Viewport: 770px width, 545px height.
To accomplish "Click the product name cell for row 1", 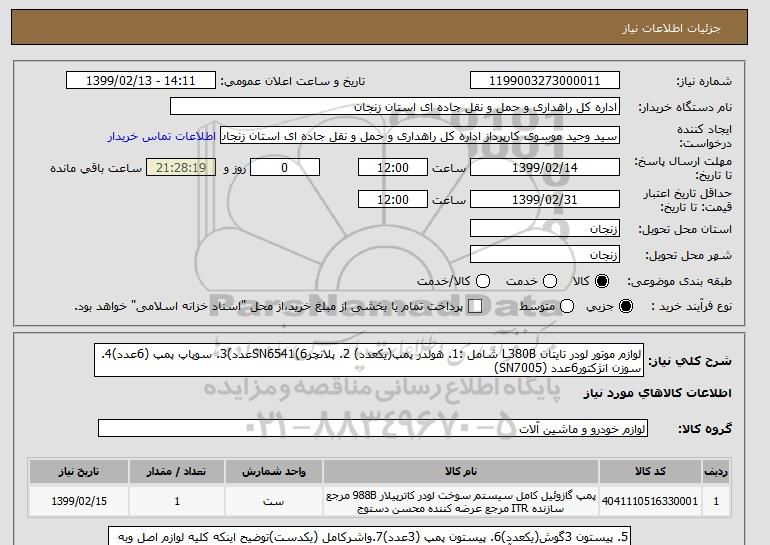I will 461,501.
